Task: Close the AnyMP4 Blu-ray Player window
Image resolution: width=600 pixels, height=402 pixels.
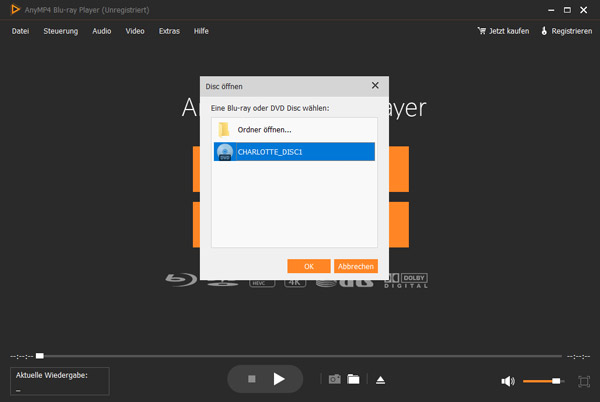Action: click(584, 10)
